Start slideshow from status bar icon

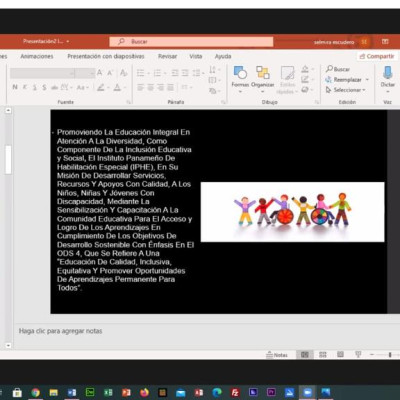(x=358, y=354)
